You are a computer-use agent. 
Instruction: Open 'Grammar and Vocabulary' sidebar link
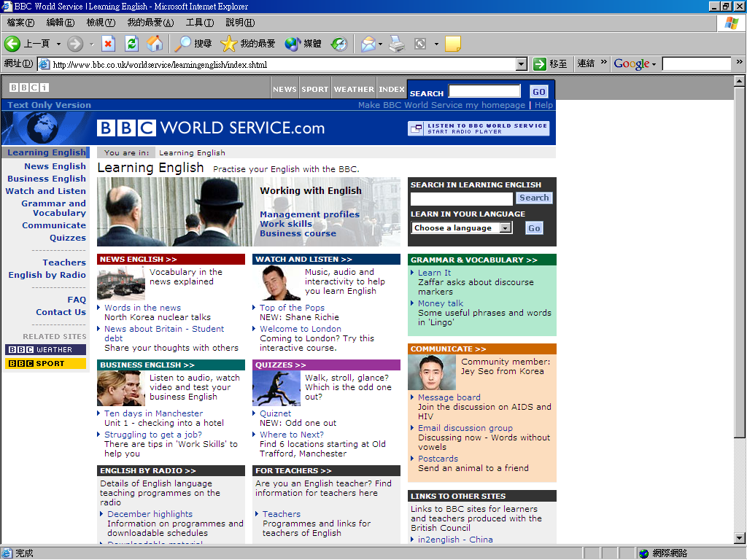pos(53,208)
